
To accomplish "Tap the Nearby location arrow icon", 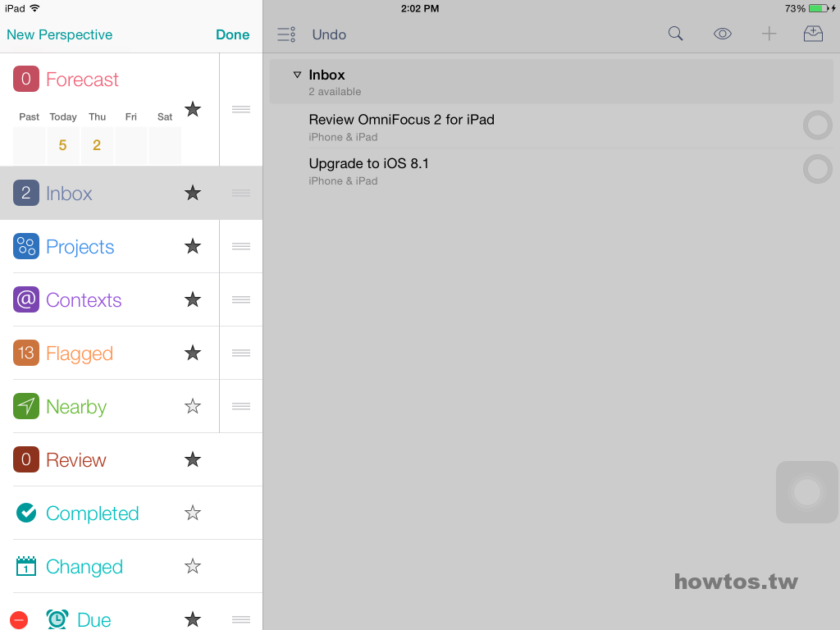I will pos(25,406).
